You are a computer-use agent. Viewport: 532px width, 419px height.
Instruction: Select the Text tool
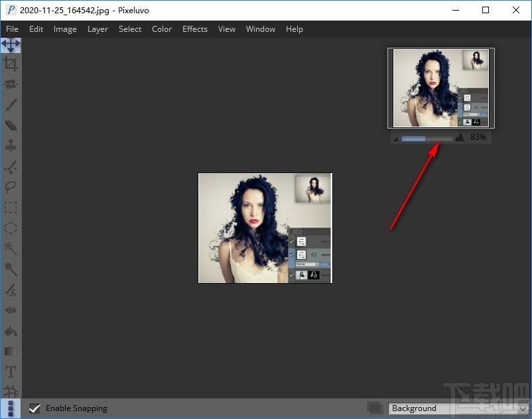pyautogui.click(x=11, y=372)
